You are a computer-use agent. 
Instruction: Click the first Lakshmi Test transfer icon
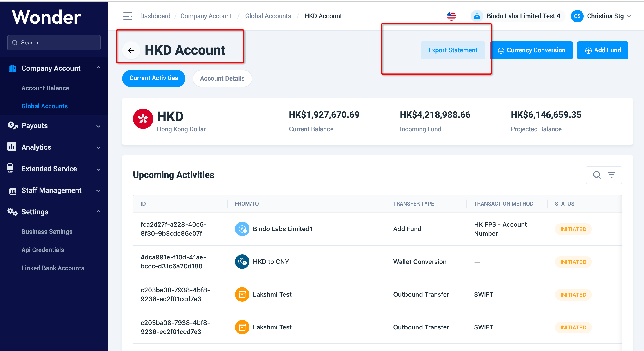pos(242,294)
